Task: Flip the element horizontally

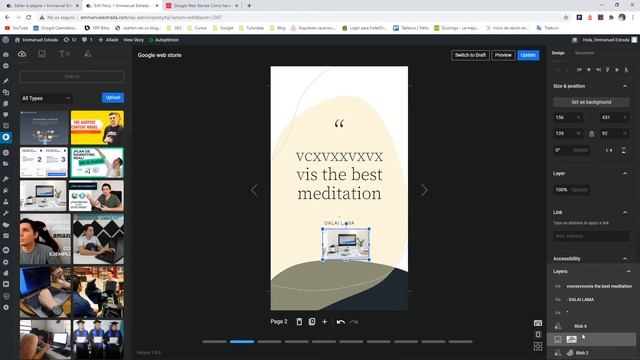Action: [609, 150]
